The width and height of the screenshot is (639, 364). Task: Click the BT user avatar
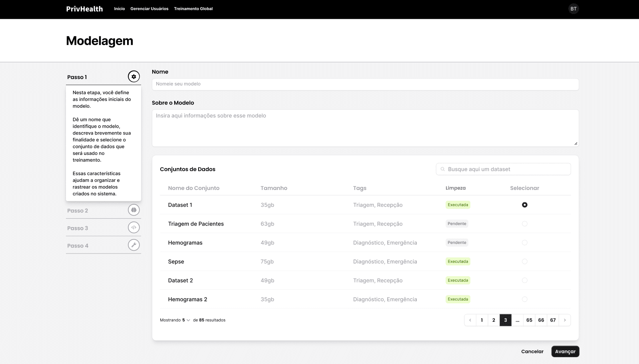point(573,9)
